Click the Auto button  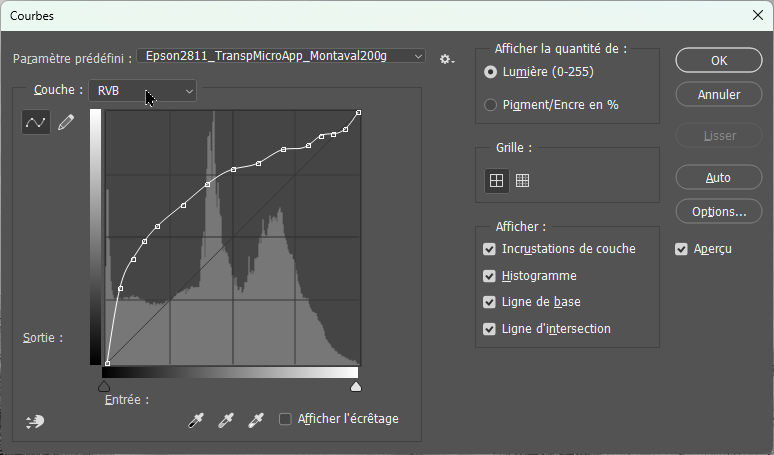point(719,177)
